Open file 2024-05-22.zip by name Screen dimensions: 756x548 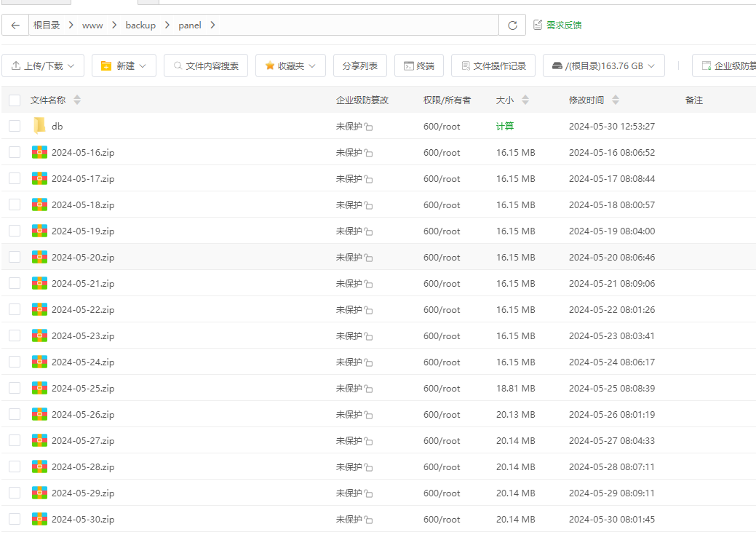(x=83, y=310)
